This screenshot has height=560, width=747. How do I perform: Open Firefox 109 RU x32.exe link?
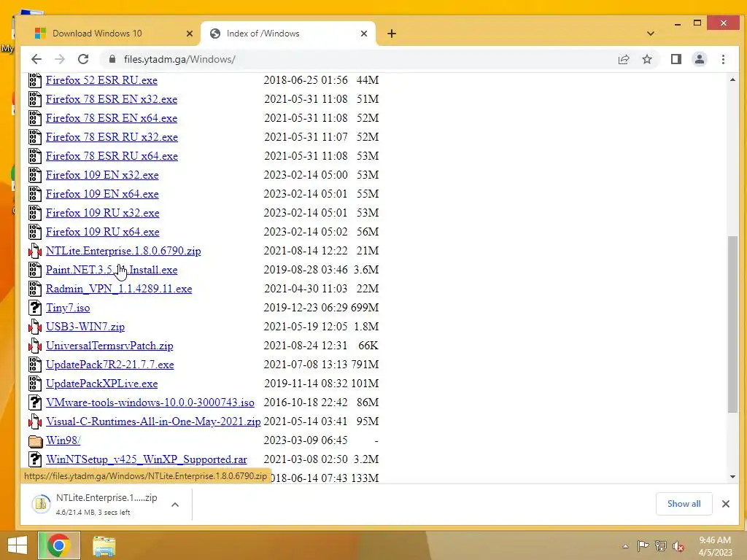(x=102, y=213)
